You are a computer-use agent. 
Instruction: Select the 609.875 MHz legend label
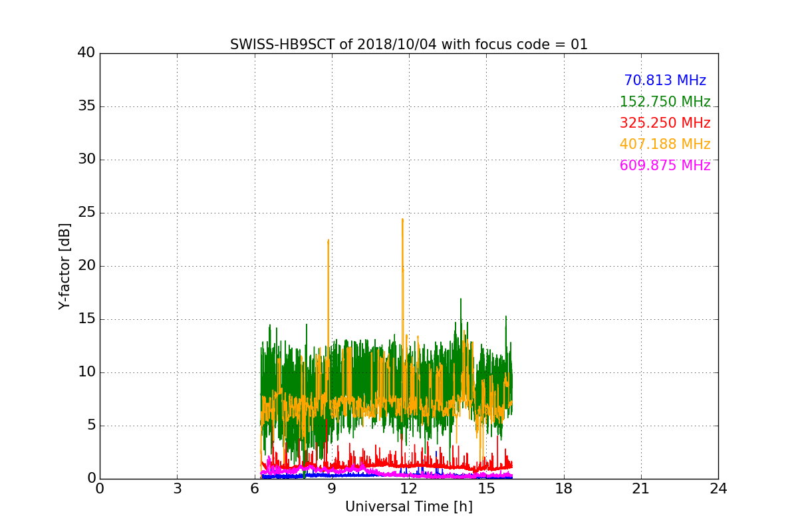665,166
